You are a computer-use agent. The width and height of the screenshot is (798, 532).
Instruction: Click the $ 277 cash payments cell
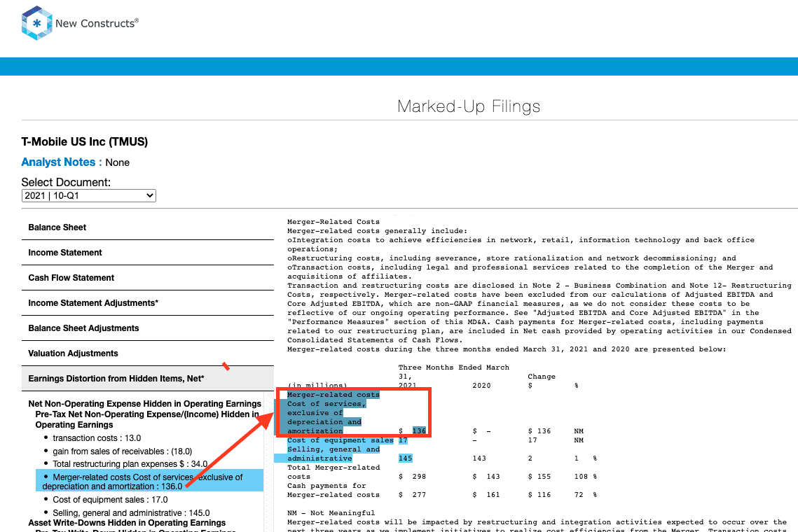click(x=413, y=495)
